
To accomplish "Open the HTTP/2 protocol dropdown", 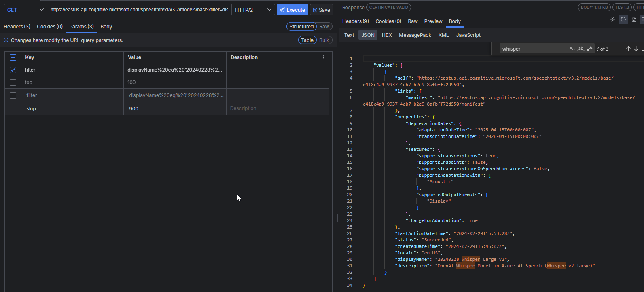I will (x=253, y=10).
